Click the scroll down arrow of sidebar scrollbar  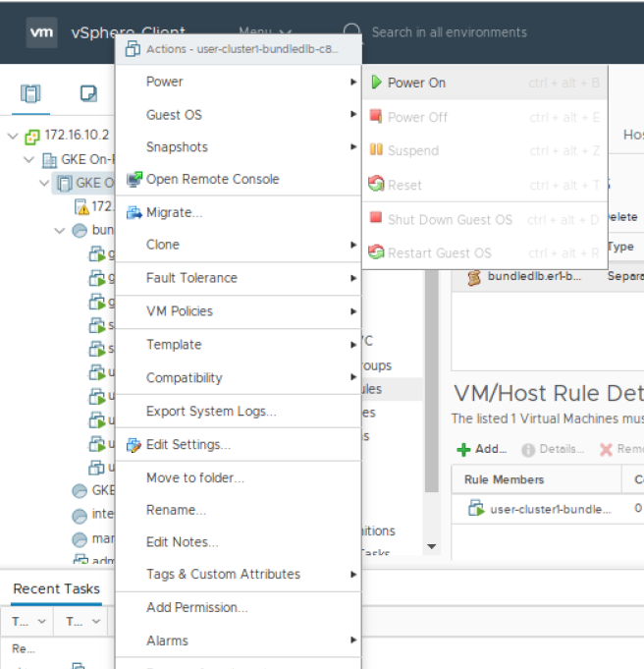pos(431,546)
